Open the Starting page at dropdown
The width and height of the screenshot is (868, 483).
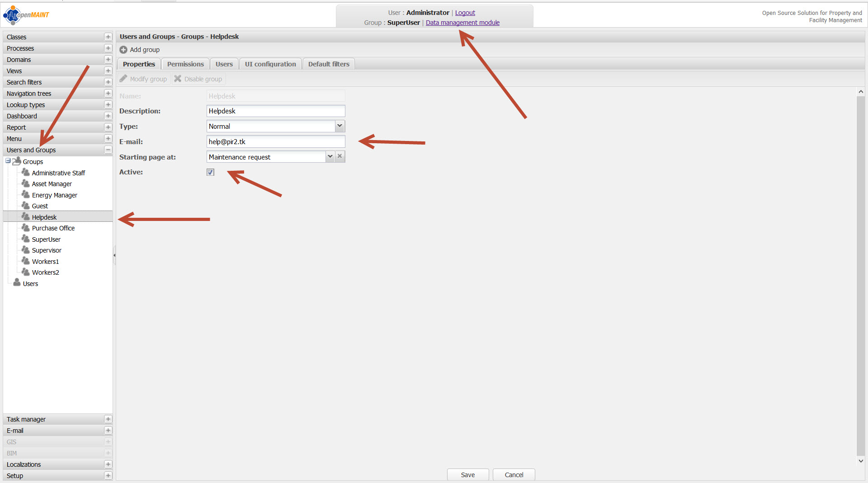(330, 156)
